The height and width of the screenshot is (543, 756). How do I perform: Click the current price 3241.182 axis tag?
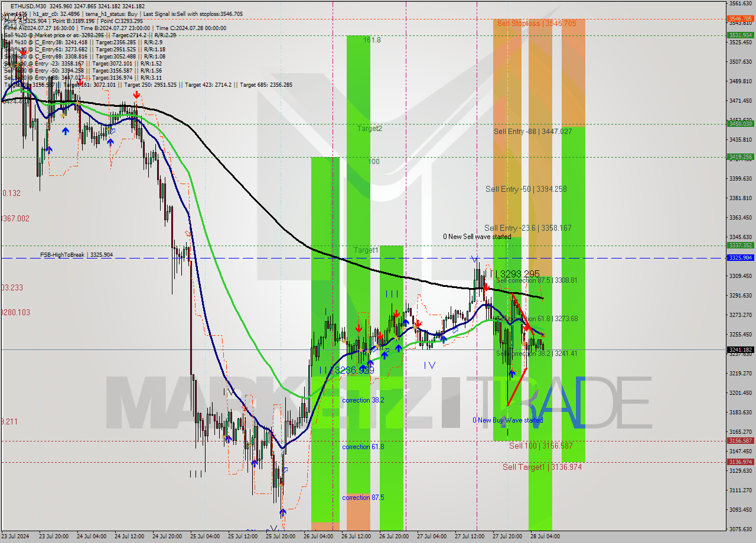740,349
